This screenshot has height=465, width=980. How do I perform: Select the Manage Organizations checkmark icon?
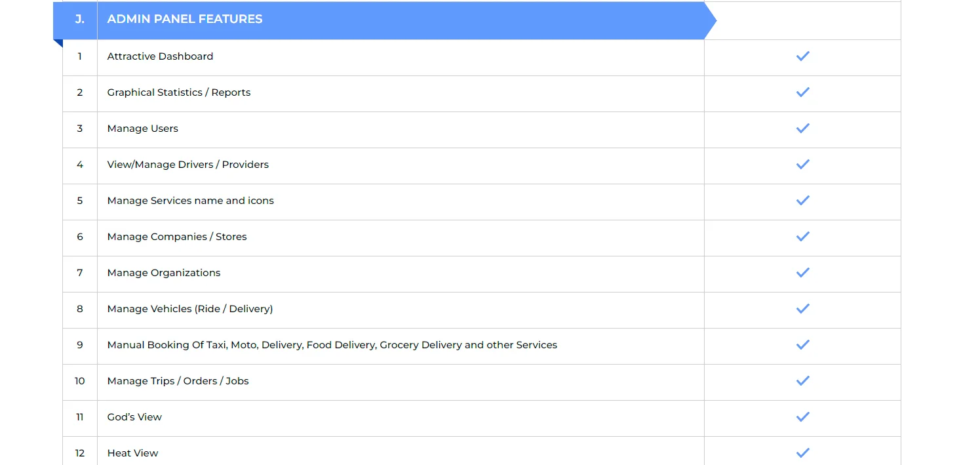[x=802, y=273]
